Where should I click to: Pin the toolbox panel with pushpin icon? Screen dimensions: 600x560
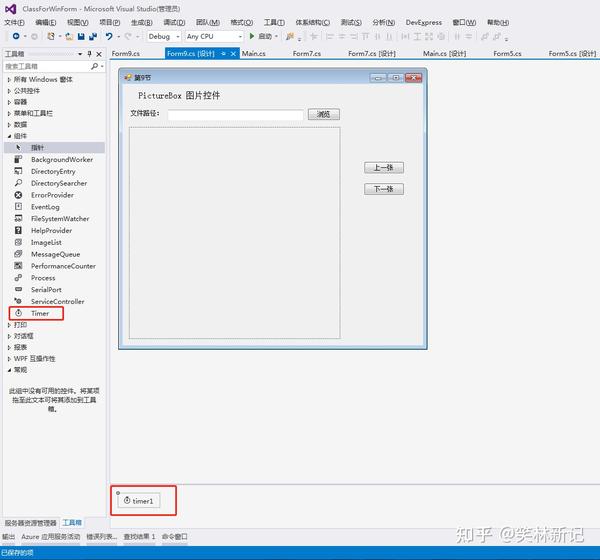tap(90, 54)
